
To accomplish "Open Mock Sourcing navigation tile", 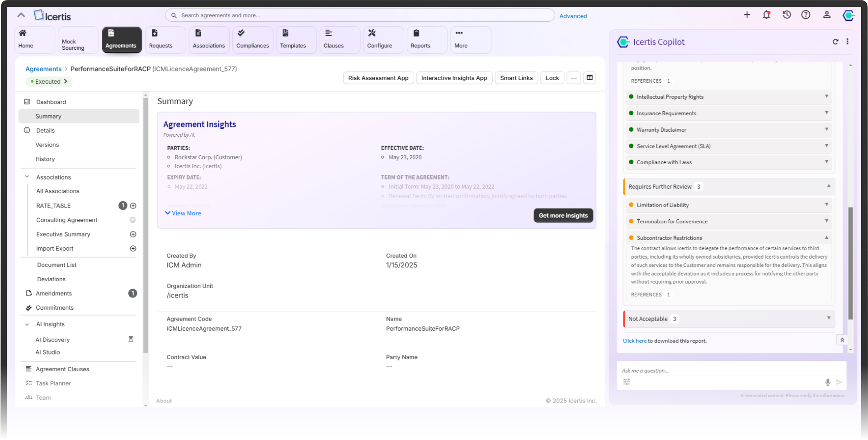I will click(79, 40).
